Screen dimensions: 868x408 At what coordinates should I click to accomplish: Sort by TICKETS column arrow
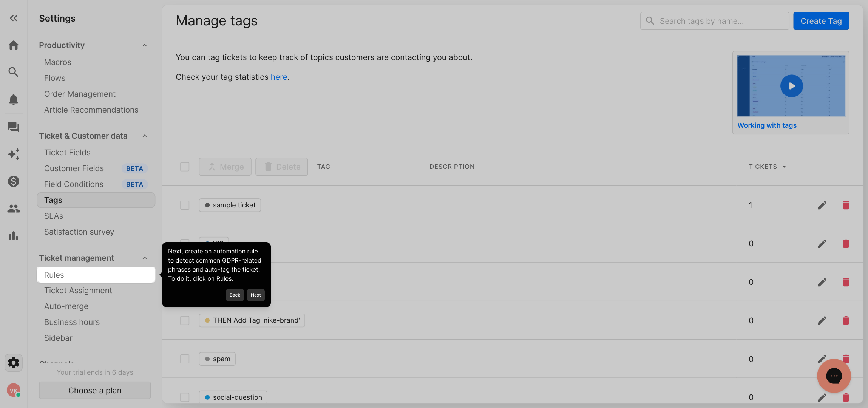784,167
